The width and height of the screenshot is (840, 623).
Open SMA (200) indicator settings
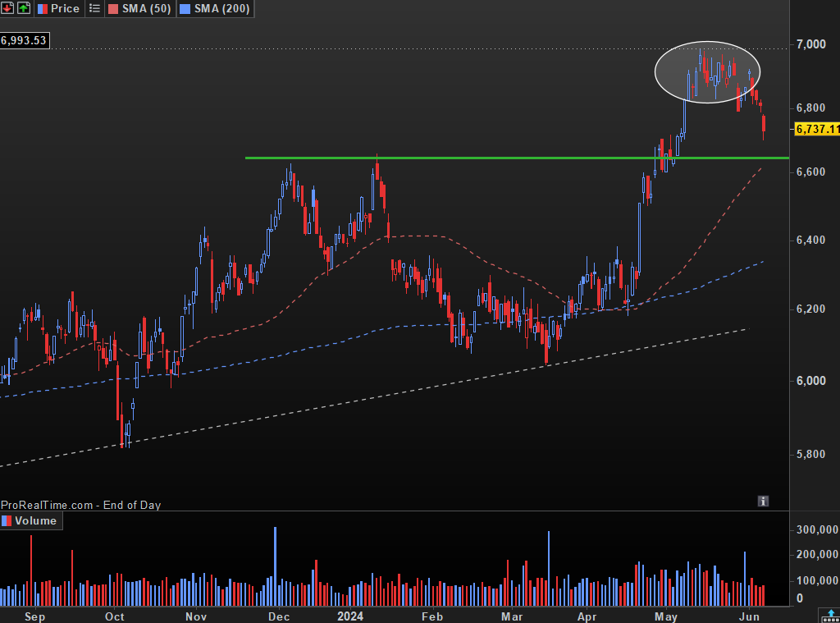221,8
